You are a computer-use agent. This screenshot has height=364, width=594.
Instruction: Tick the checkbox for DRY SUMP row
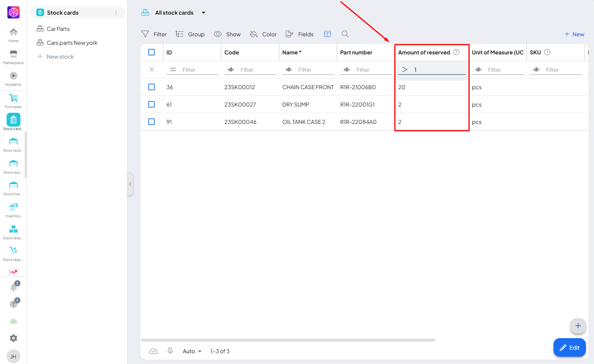coord(151,104)
